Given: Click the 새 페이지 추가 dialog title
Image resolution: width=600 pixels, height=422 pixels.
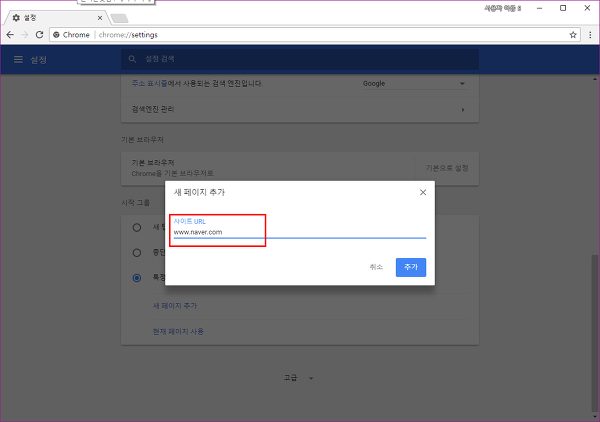Looking at the screenshot, I should coord(199,192).
